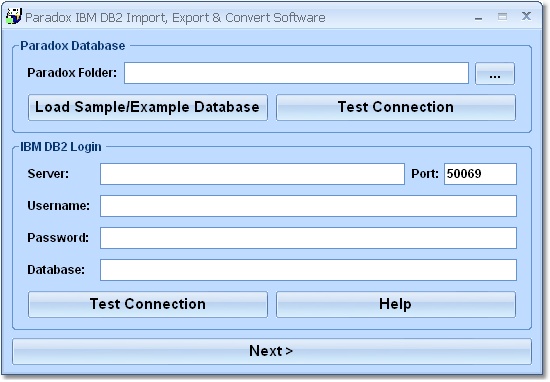
Task: Test Connection in IBM DB2 Login section
Action: tap(148, 304)
